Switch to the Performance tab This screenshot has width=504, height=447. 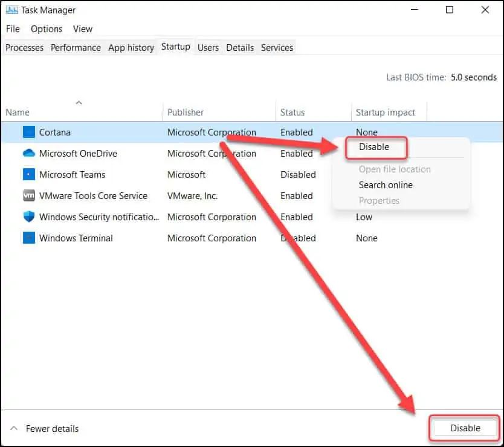tap(76, 48)
